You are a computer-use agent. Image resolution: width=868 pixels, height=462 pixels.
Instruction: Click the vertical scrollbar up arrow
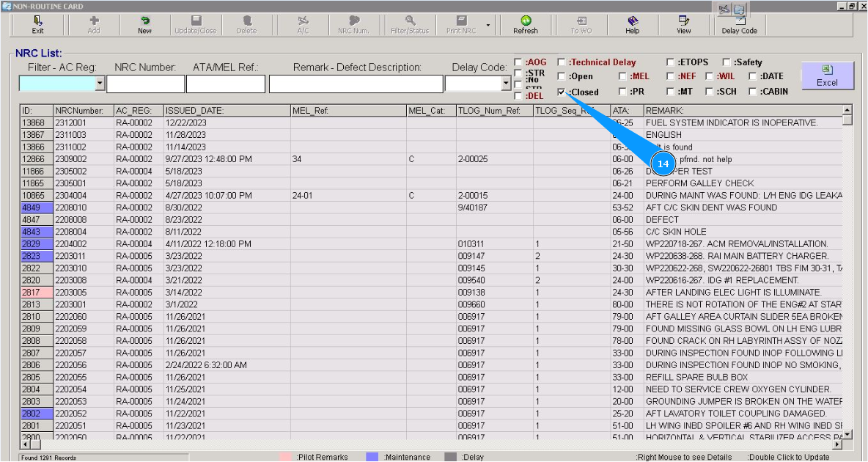click(x=847, y=110)
